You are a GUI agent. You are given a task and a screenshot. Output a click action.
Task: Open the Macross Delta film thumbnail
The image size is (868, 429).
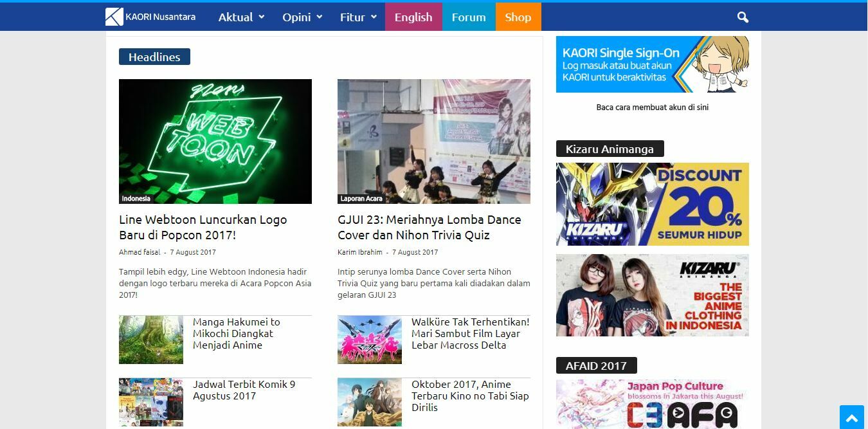pyautogui.click(x=370, y=340)
